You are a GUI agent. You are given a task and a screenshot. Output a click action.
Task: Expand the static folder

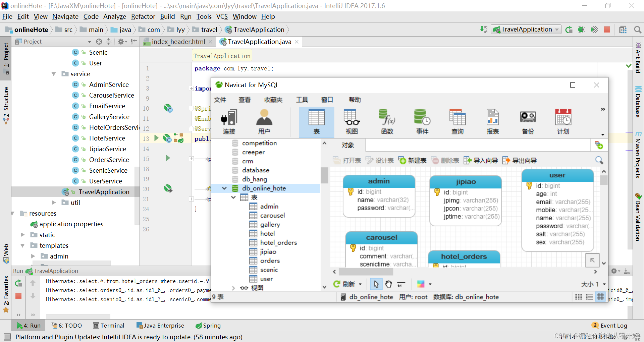click(x=22, y=235)
